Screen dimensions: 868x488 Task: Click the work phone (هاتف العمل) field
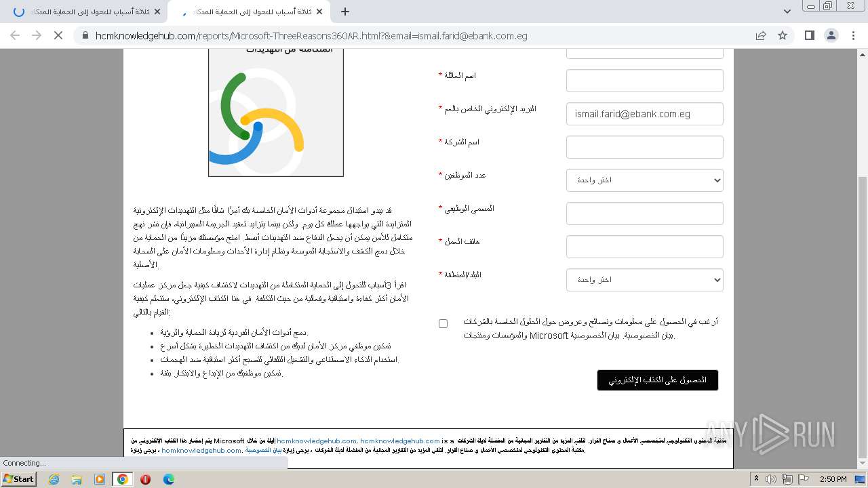645,247
